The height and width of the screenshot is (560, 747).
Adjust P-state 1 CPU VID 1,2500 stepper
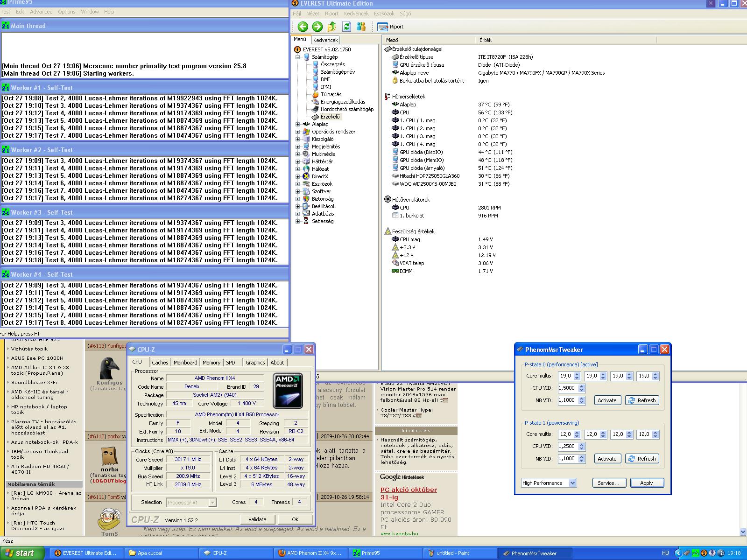pos(581,446)
